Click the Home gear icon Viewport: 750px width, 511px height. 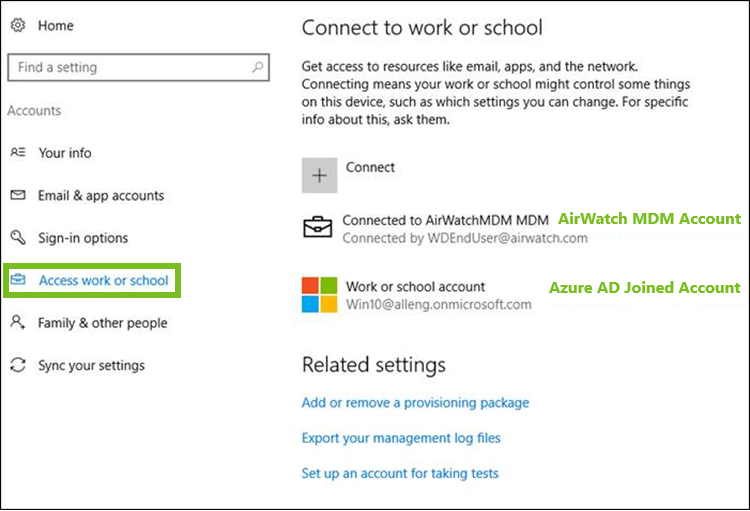18,25
